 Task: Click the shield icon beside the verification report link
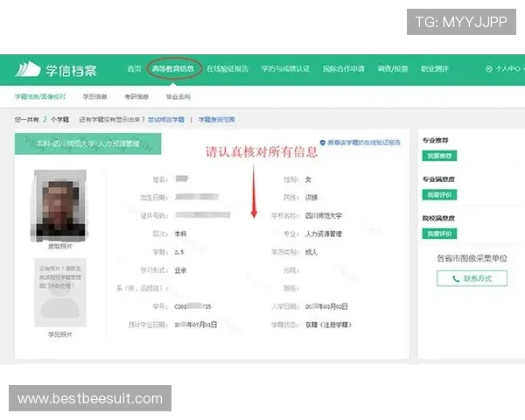coord(322,143)
